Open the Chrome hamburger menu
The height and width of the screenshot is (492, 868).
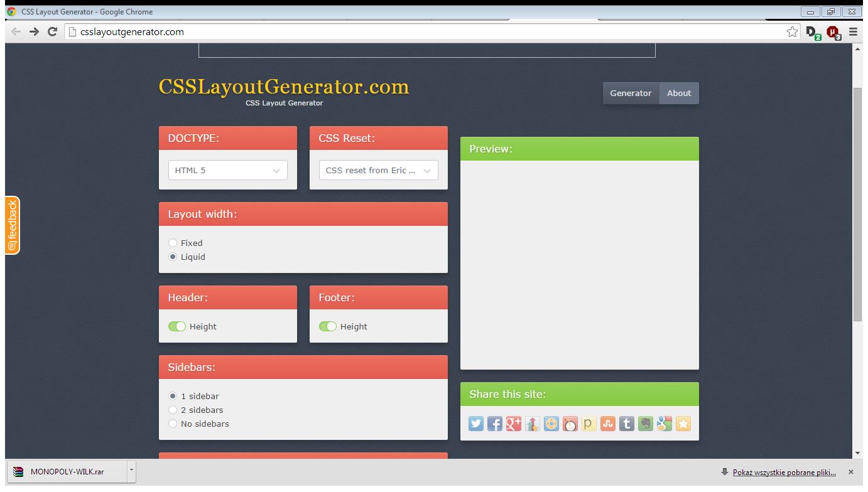tap(853, 32)
